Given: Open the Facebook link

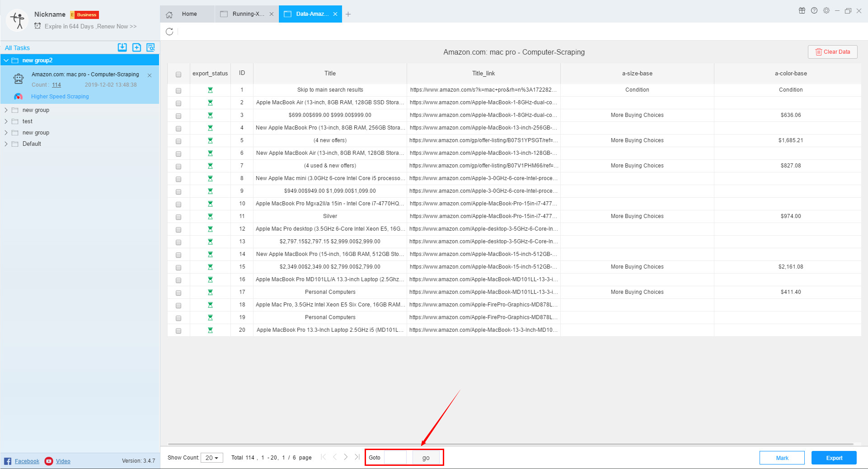Looking at the screenshot, I should 27,461.
